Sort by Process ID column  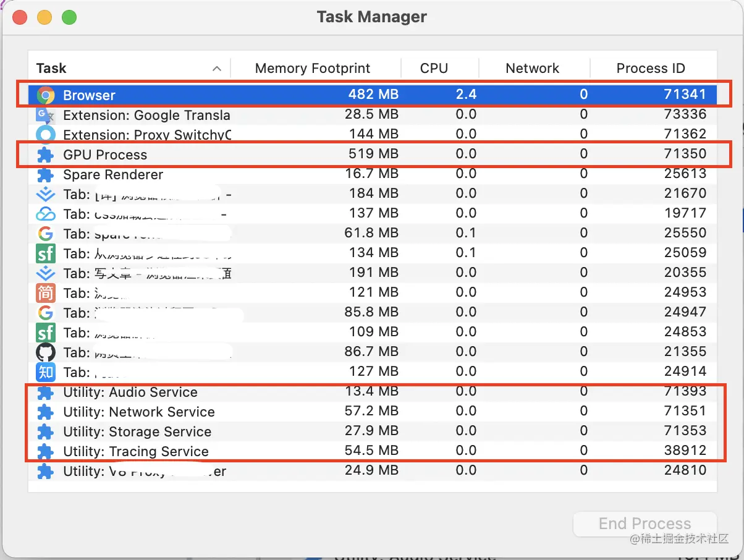[651, 69]
